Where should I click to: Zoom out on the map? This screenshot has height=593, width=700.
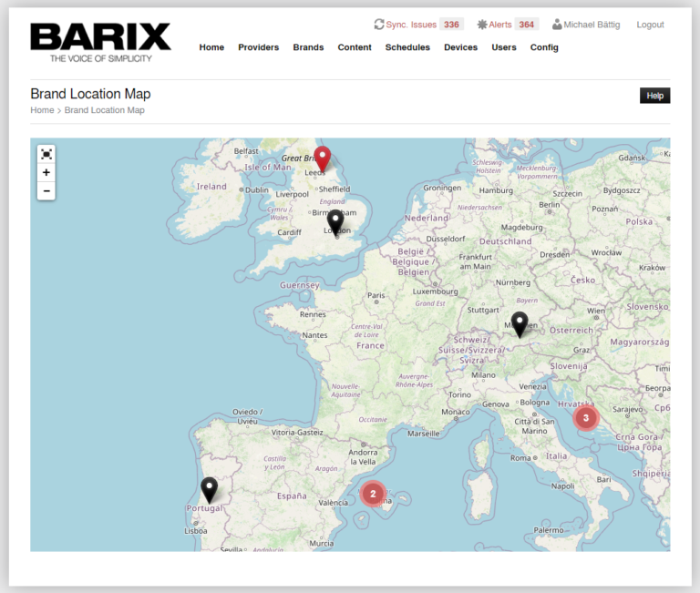[46, 190]
